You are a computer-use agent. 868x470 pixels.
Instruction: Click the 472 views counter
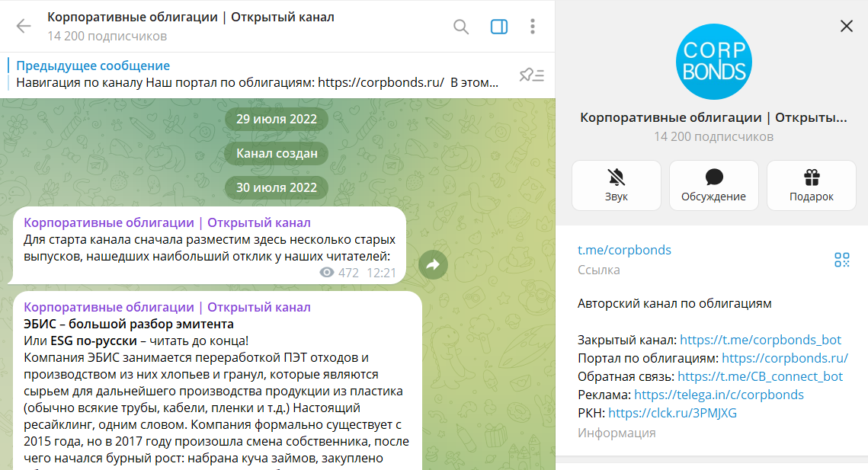339,273
